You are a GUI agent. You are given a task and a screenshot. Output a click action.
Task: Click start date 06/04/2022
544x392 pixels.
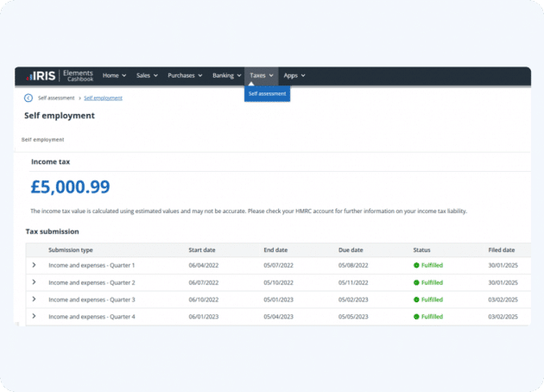[204, 265]
